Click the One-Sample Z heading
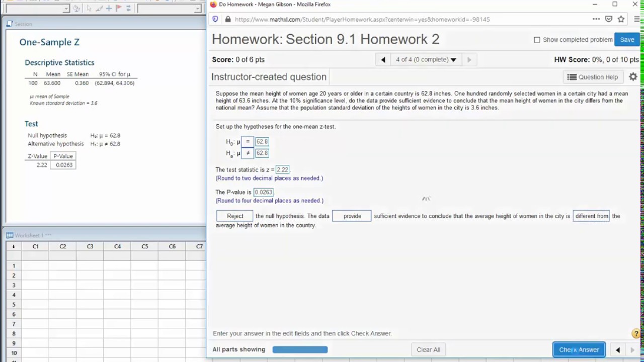 point(49,42)
